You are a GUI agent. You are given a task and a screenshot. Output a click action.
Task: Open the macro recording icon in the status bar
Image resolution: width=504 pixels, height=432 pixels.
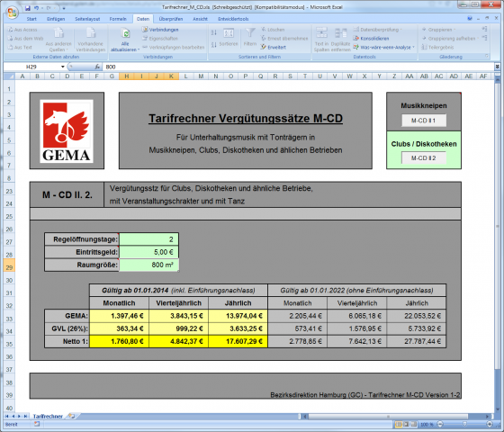[x=37, y=424]
